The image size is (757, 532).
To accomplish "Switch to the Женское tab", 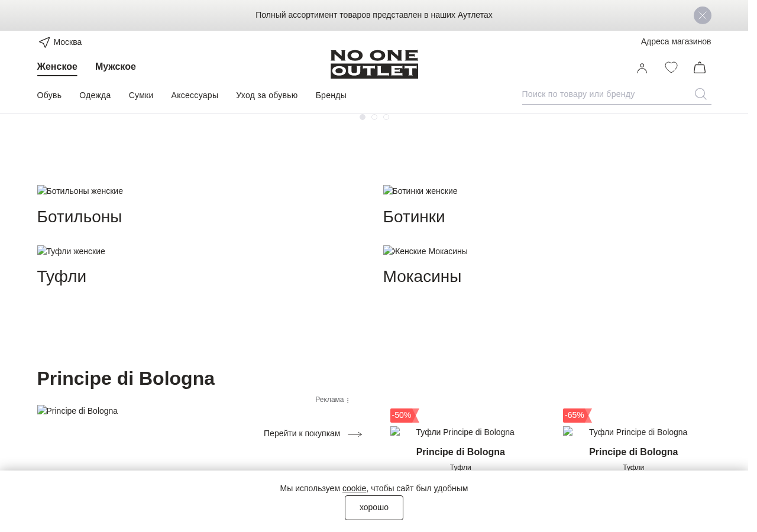I will click(57, 67).
